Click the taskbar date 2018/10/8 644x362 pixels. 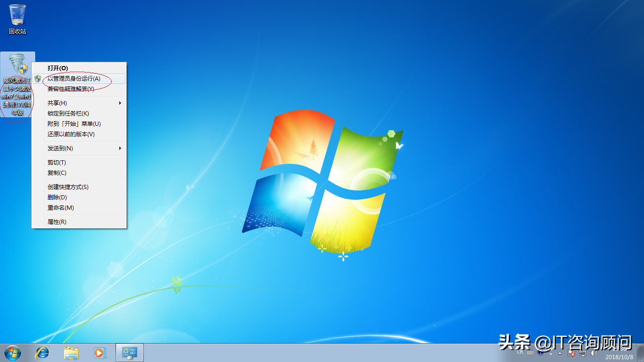pyautogui.click(x=619, y=357)
